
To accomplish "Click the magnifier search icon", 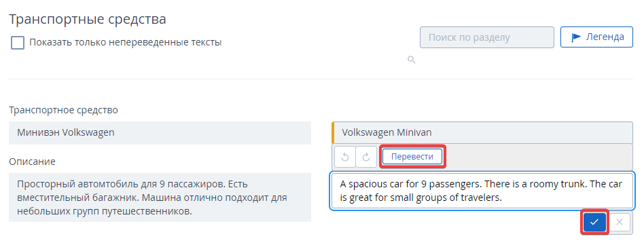I will click(412, 60).
